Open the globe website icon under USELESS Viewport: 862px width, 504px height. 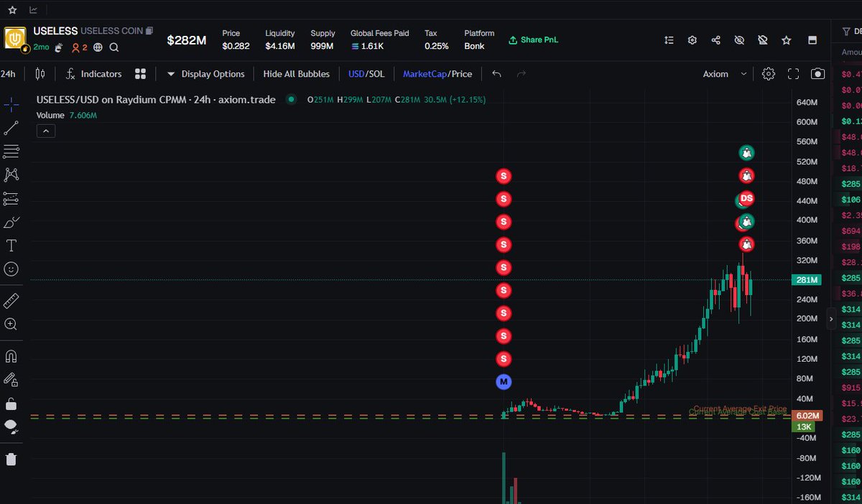(98, 47)
